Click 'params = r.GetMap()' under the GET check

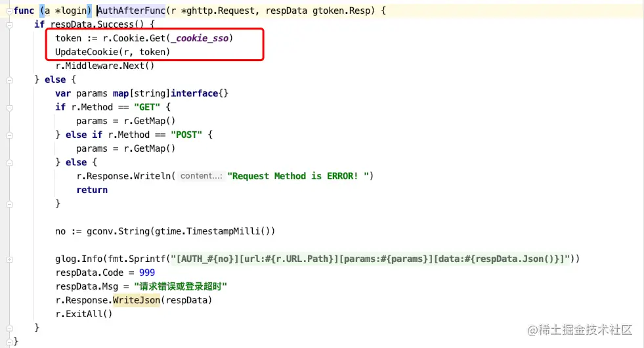[x=125, y=121]
